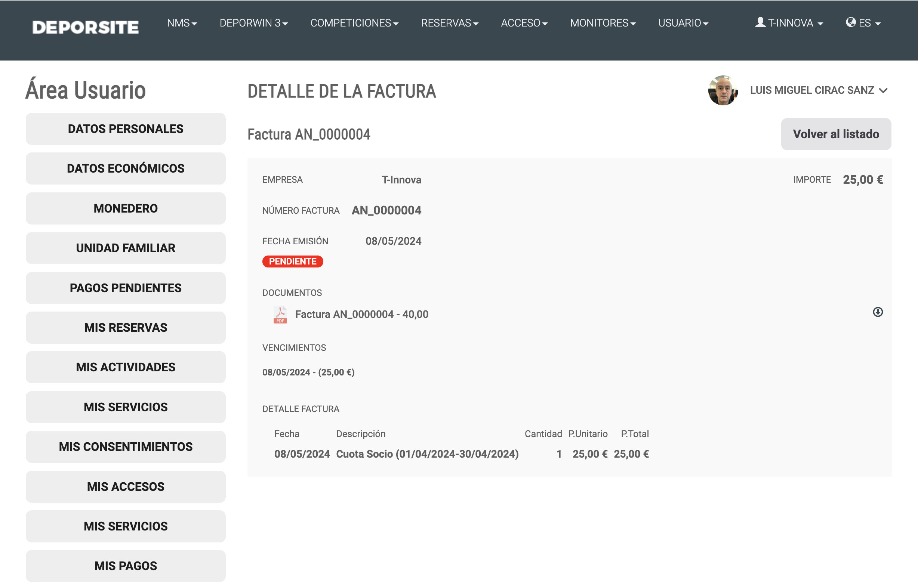Click the user profile photo avatar

click(723, 90)
